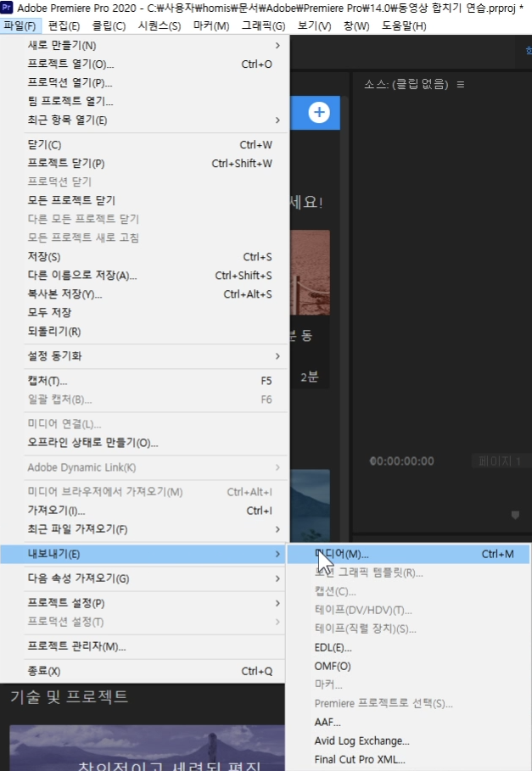Choose Final Cut Pro XML... export
Image resolution: width=532 pixels, height=771 pixels.
point(409,760)
